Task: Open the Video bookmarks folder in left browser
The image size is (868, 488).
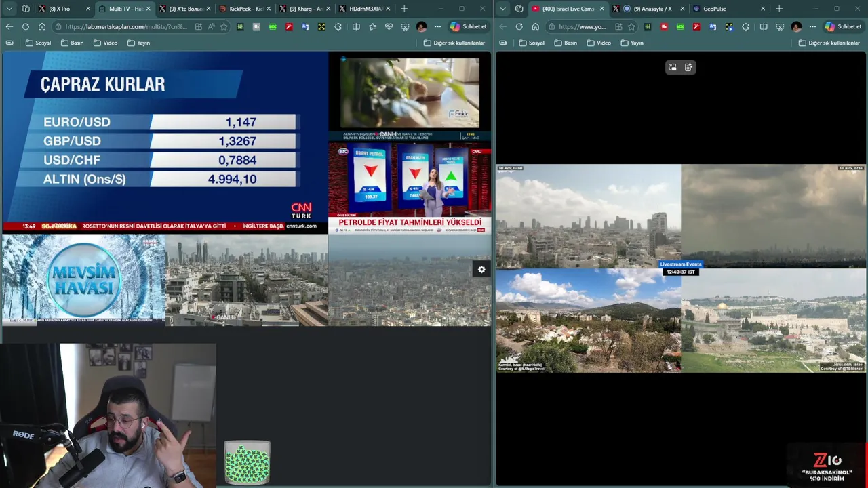Action: (105, 43)
